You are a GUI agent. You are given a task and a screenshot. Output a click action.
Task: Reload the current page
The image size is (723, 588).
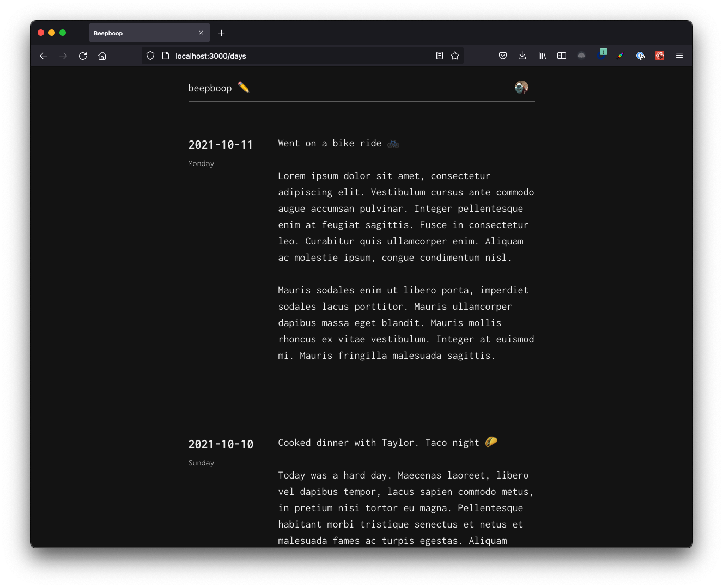83,56
